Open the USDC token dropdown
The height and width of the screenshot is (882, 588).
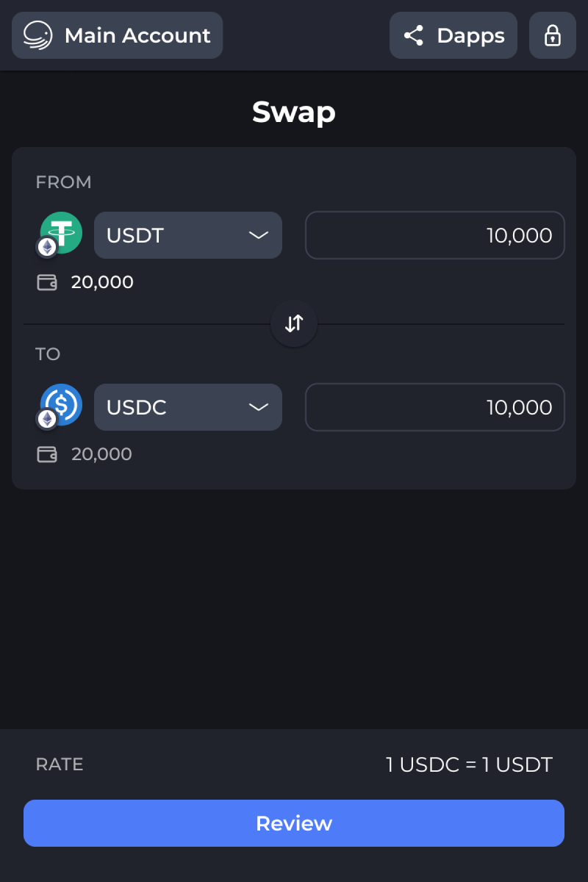click(x=188, y=407)
